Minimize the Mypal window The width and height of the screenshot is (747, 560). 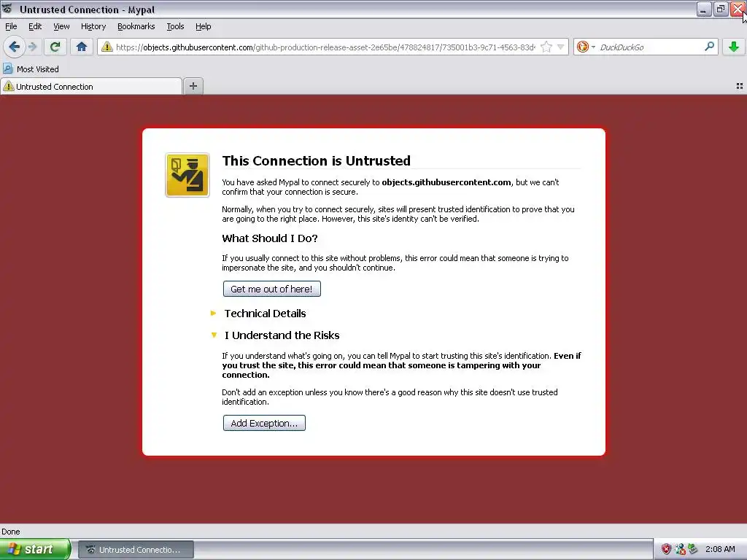704,9
